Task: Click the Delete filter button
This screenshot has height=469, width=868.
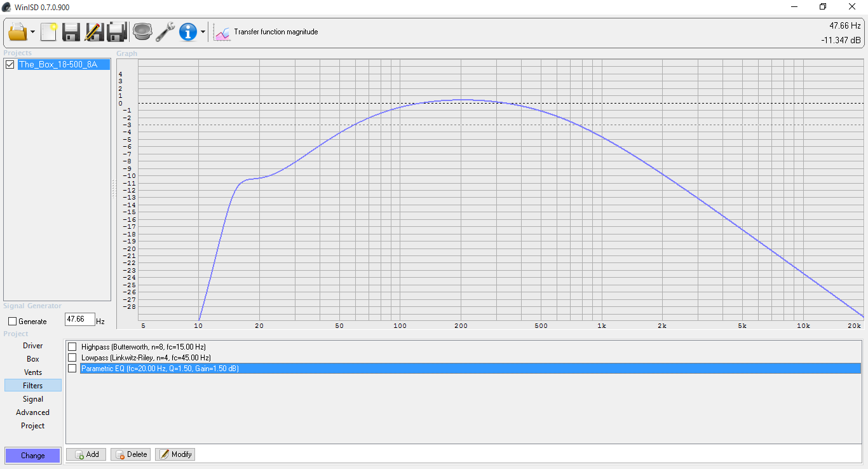Action: coord(131,454)
